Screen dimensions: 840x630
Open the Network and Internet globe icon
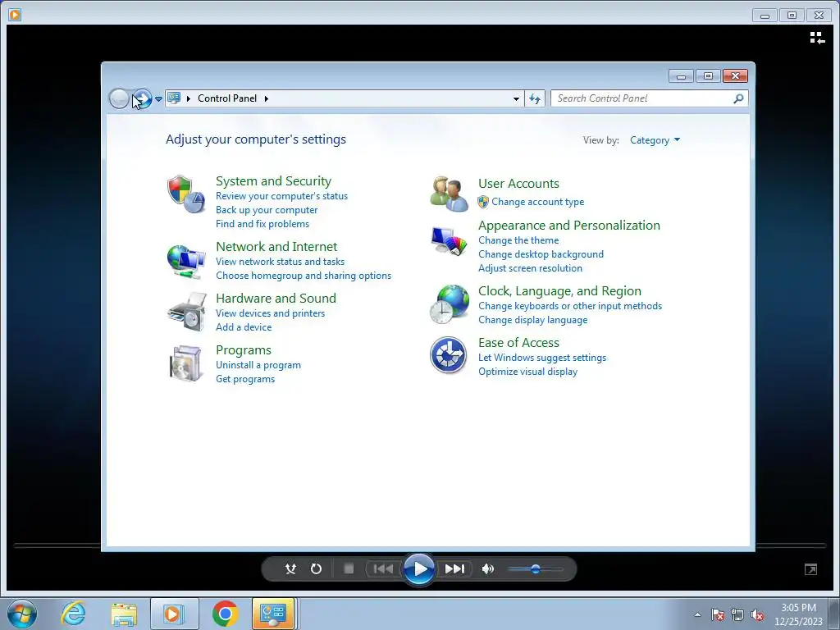click(186, 262)
